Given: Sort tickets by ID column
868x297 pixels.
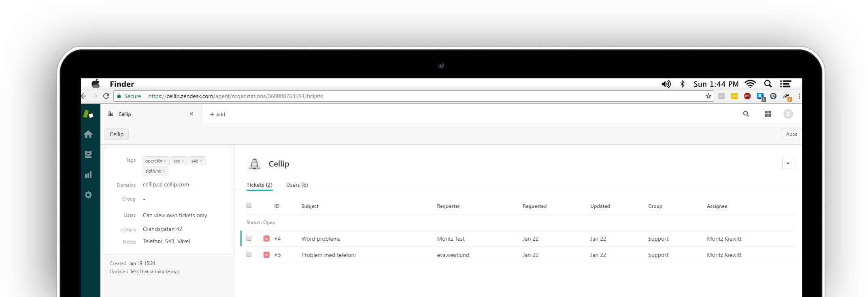Looking at the screenshot, I should (277, 206).
